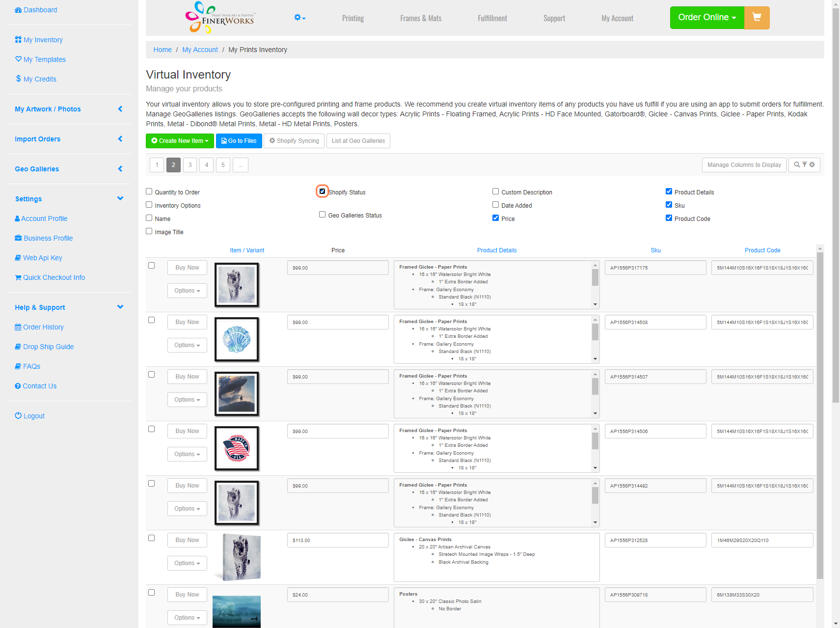The width and height of the screenshot is (840, 628).
Task: Click the My Credits dollar icon
Action: (x=18, y=79)
